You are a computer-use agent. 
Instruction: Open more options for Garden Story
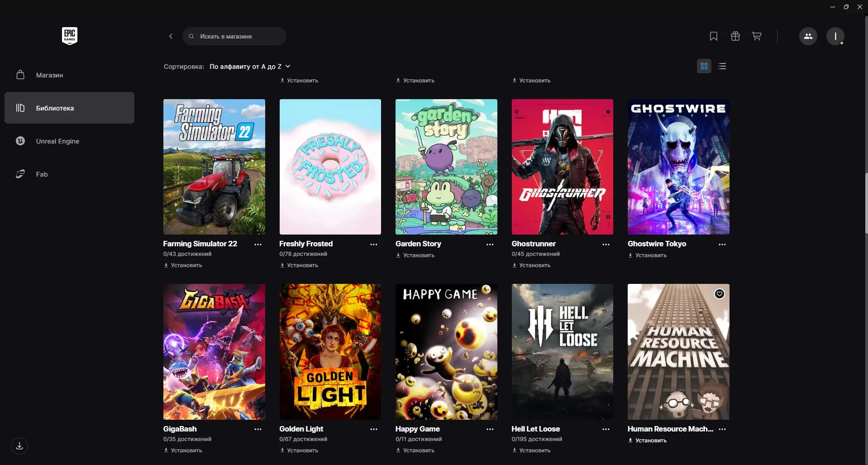pos(490,244)
